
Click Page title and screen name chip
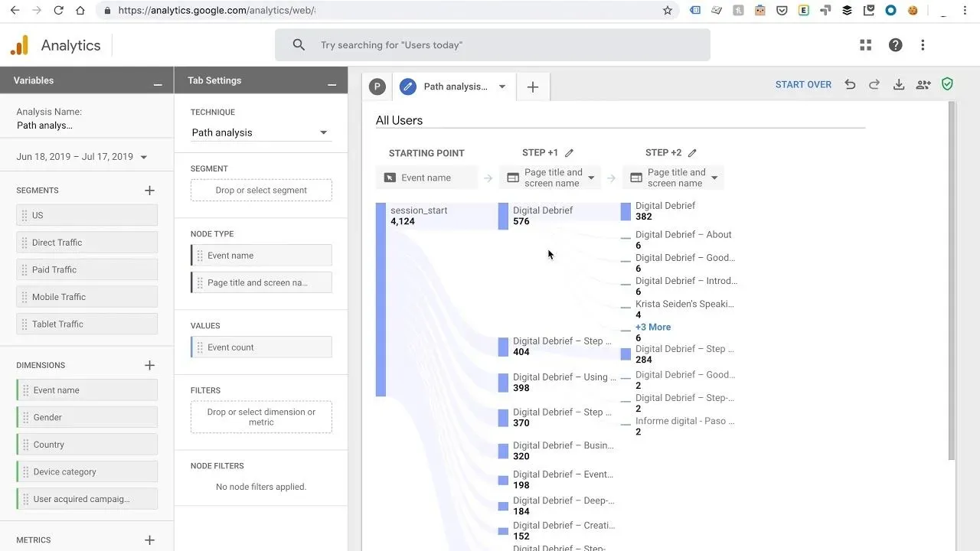[x=261, y=282]
